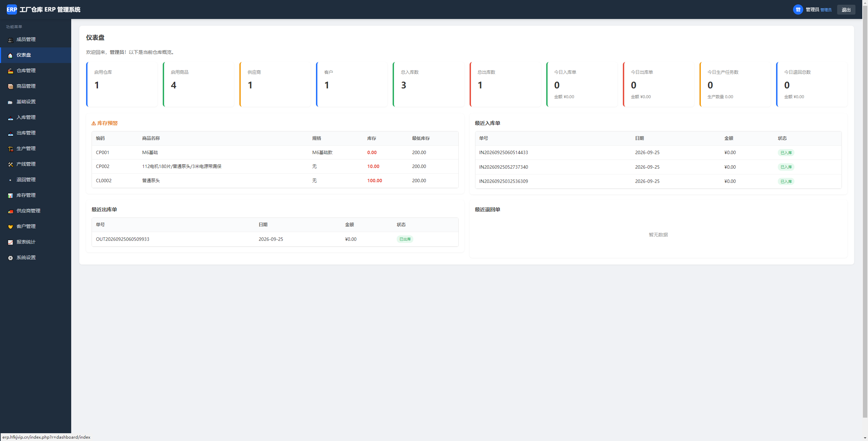
Task: Open 成员管理 menu item
Action: 36,40
